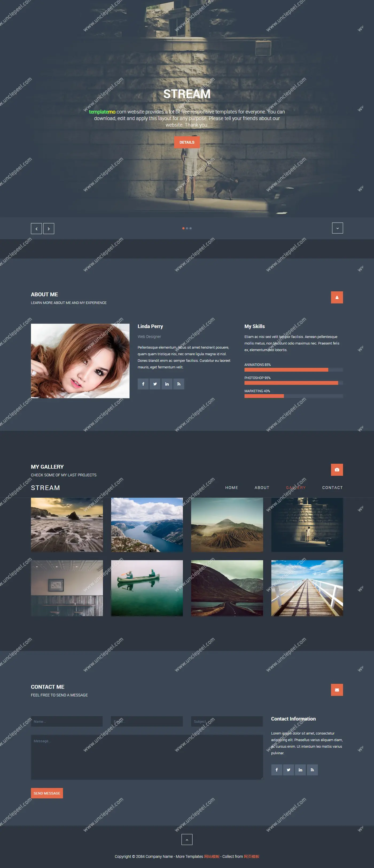This screenshot has width=374, height=868.
Task: Open Contact Information RSS icon
Action: pyautogui.click(x=312, y=770)
